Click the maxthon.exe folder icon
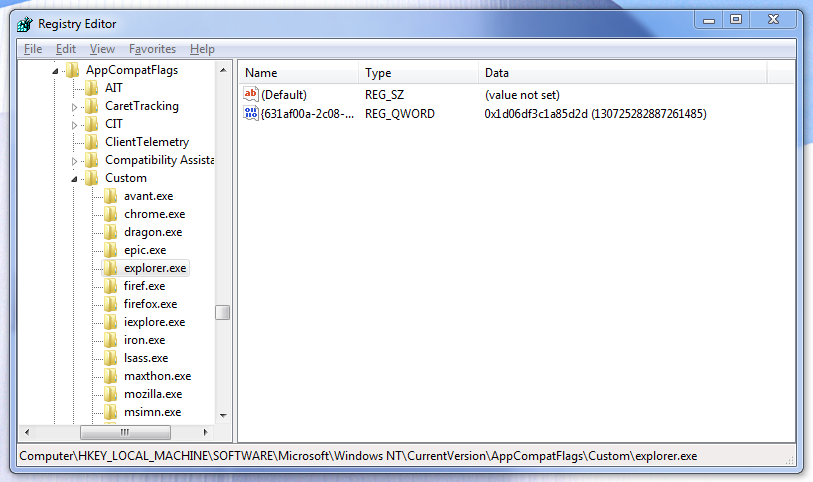This screenshot has height=482, width=813. pos(110,376)
